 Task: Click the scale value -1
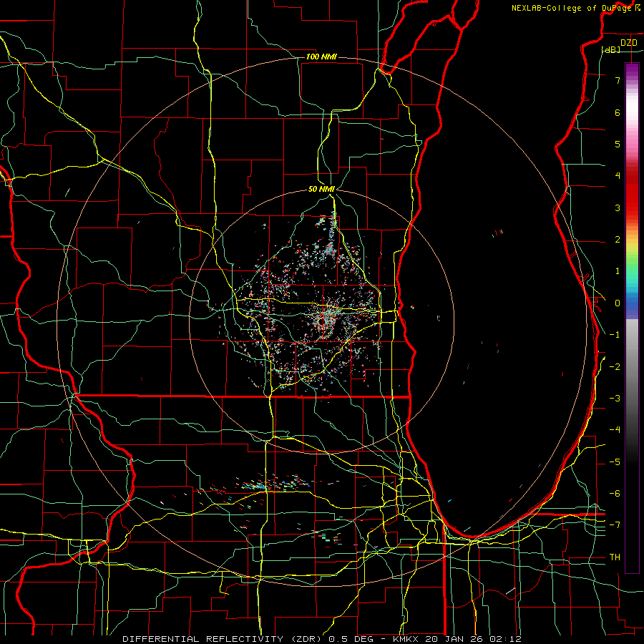tap(615, 335)
